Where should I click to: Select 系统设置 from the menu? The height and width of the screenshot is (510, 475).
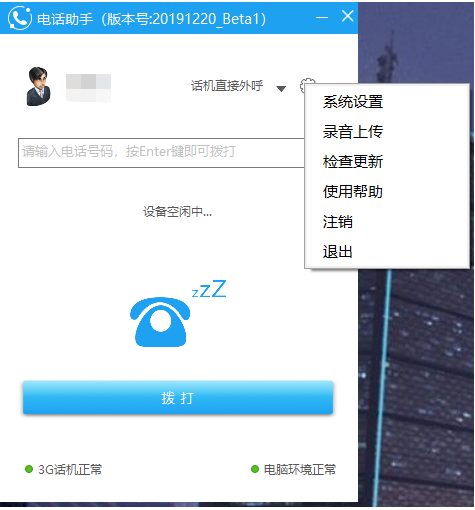coord(353,102)
